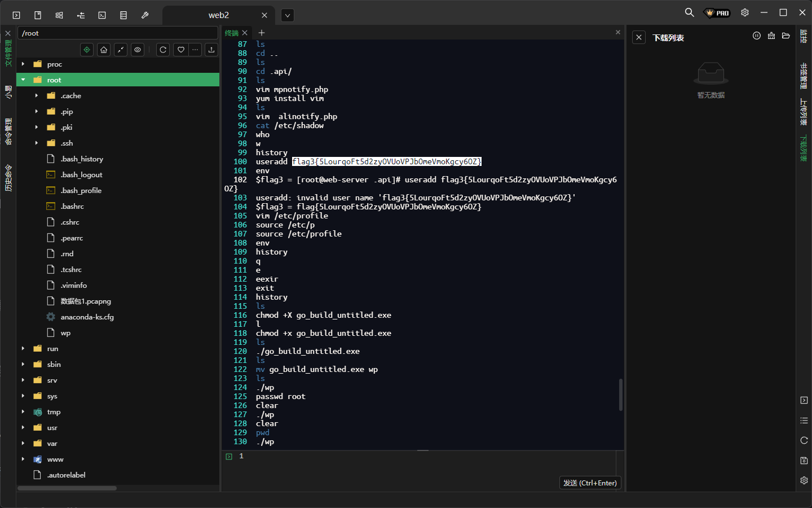The width and height of the screenshot is (812, 508).
Task: Click the /root path input field
Action: click(117, 33)
